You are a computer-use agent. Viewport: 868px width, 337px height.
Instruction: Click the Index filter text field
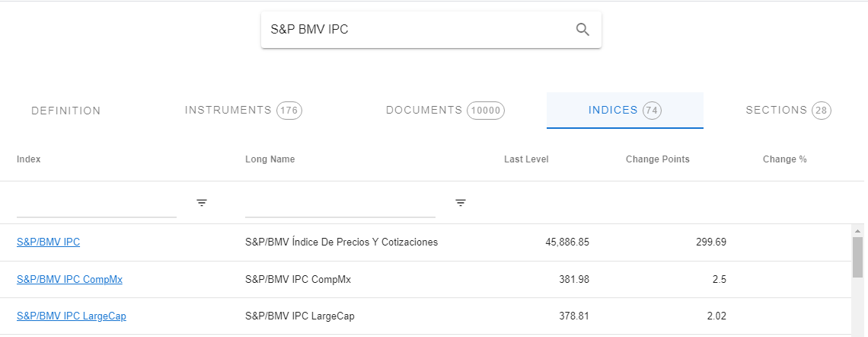[x=97, y=205]
